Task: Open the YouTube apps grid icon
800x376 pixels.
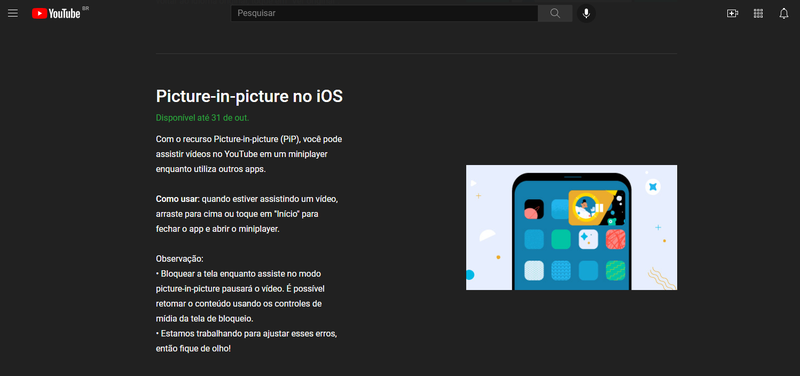Action: pyautogui.click(x=758, y=14)
